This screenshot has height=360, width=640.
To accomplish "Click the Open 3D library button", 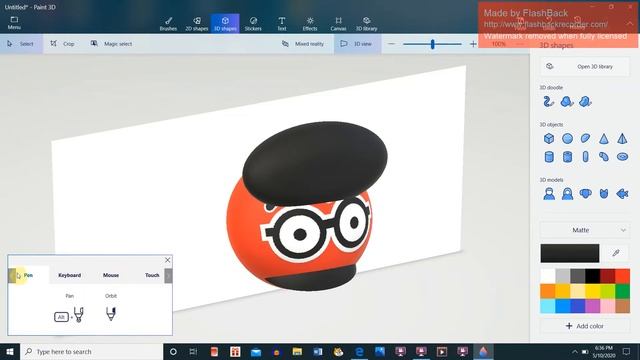I will pos(584,67).
